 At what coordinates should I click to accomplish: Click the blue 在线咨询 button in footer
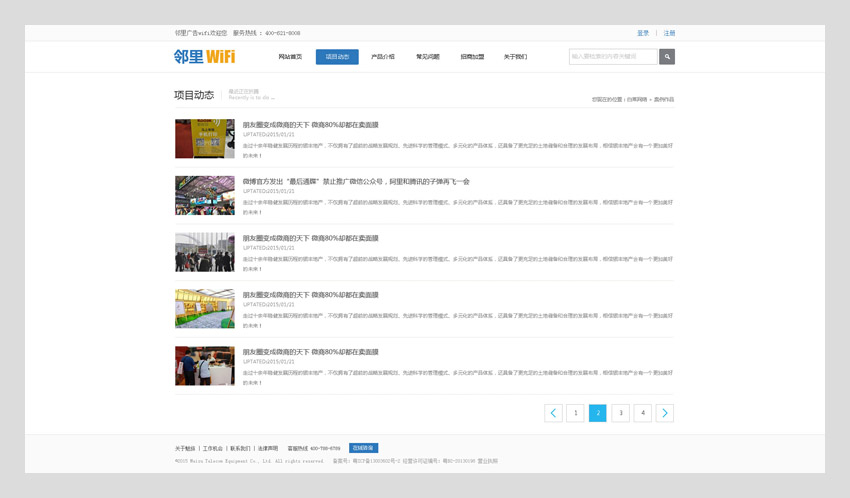click(363, 448)
